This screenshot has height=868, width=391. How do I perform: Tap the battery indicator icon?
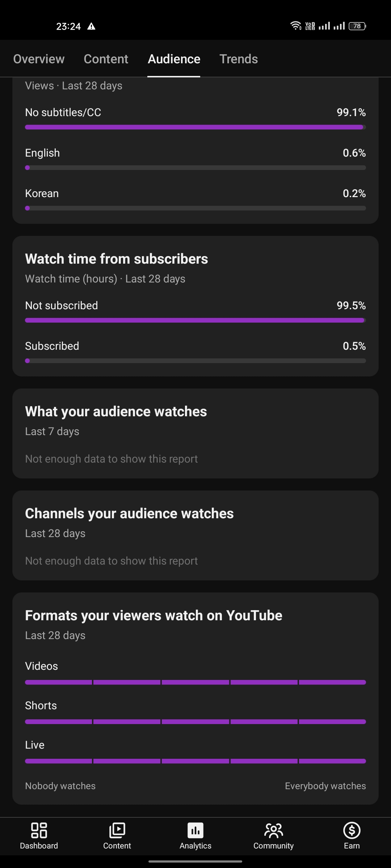point(357,26)
